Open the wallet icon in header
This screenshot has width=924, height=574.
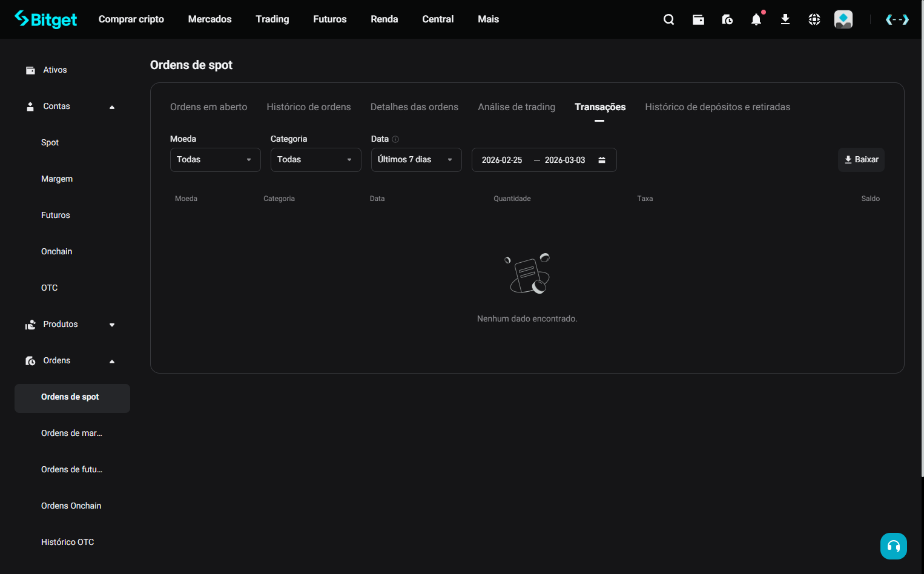[698, 19]
